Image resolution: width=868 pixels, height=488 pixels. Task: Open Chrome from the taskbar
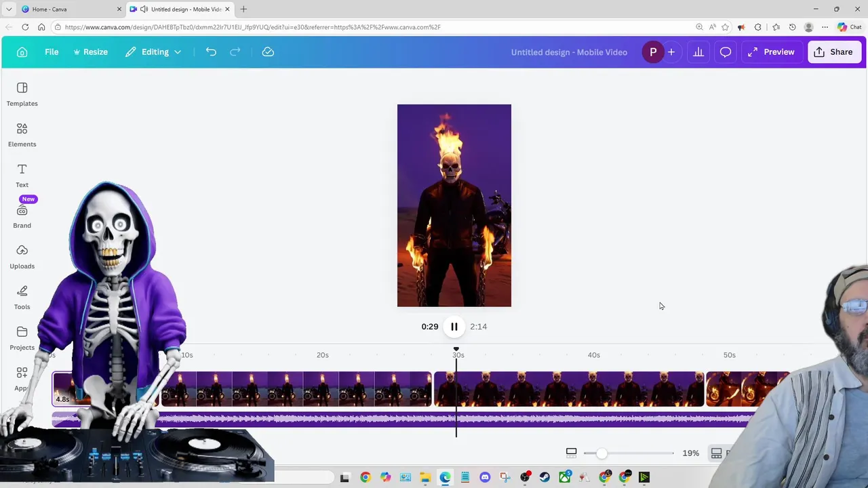(366, 478)
